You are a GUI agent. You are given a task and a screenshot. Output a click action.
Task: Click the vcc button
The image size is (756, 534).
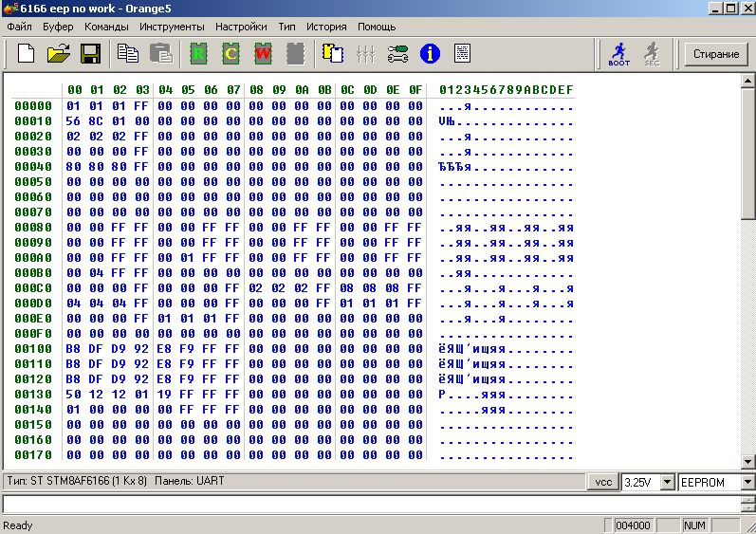point(603,482)
